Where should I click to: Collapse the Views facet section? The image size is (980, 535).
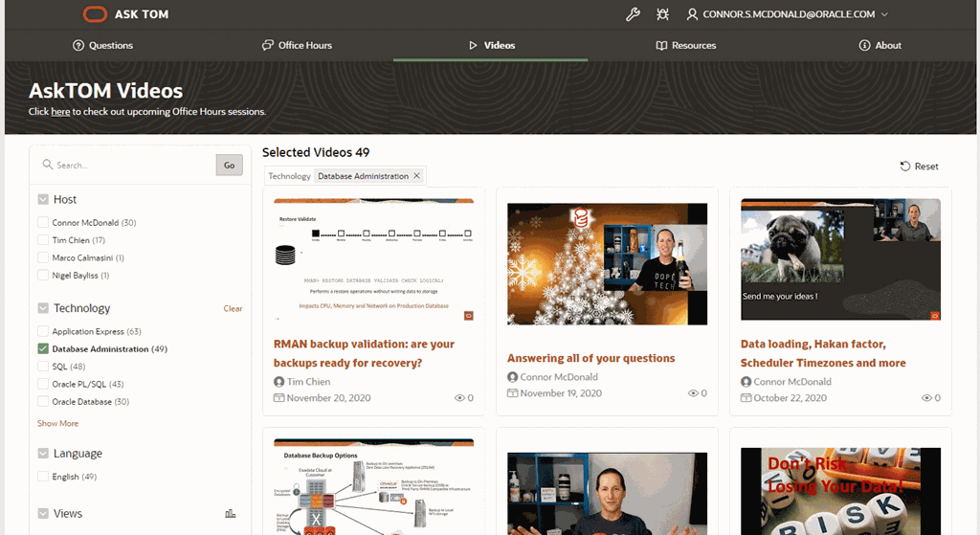(x=43, y=513)
